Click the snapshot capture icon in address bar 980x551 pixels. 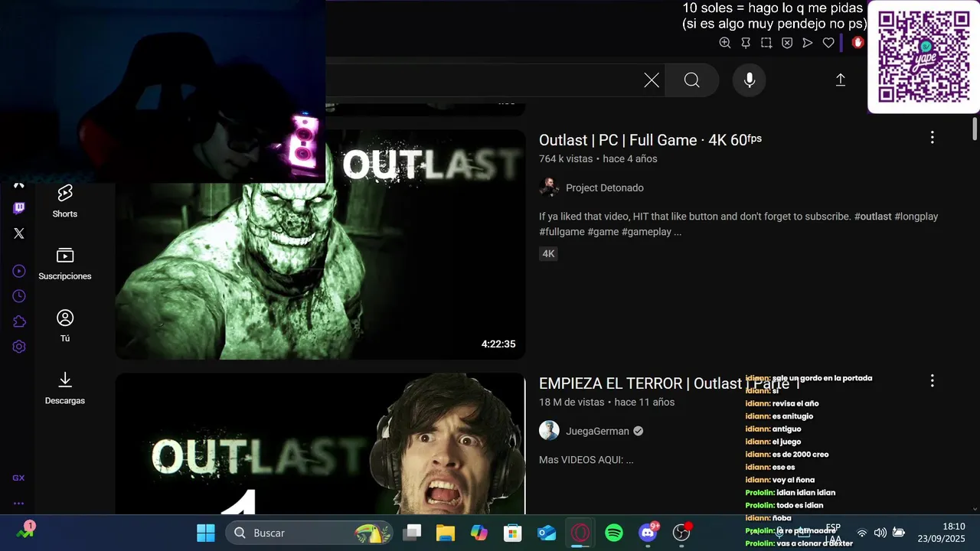(x=766, y=43)
